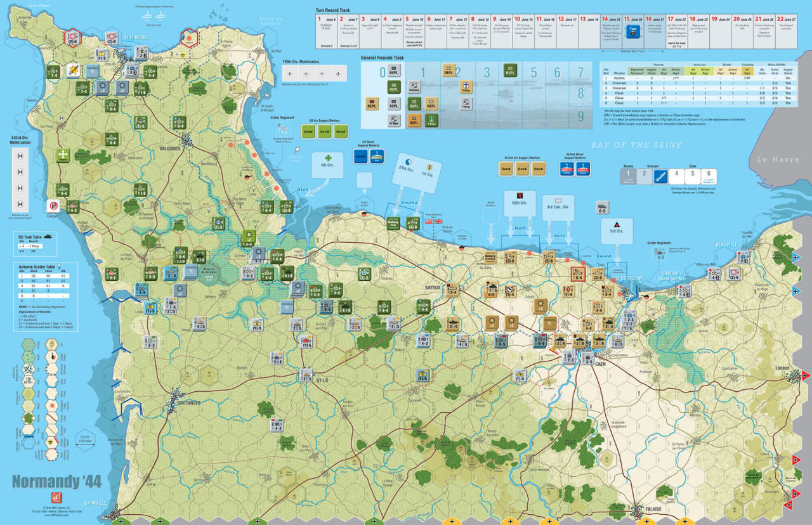Click turn 22 June 27 on Turn Record Track
This screenshot has width=812, height=525.
click(x=785, y=32)
